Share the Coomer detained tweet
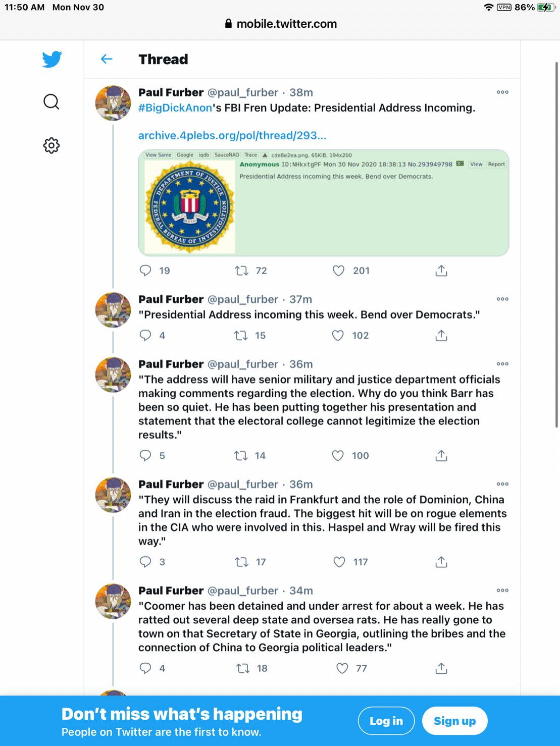The image size is (560, 746). [441, 668]
